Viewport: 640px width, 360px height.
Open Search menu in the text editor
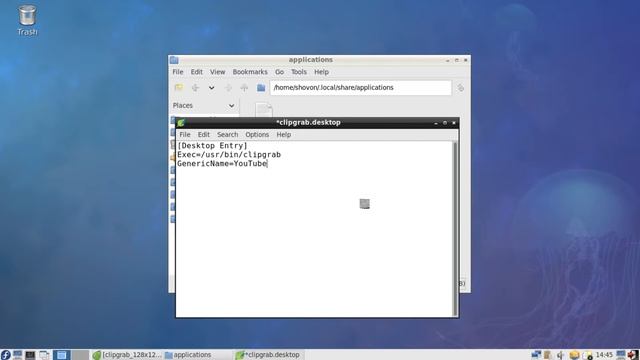click(227, 135)
